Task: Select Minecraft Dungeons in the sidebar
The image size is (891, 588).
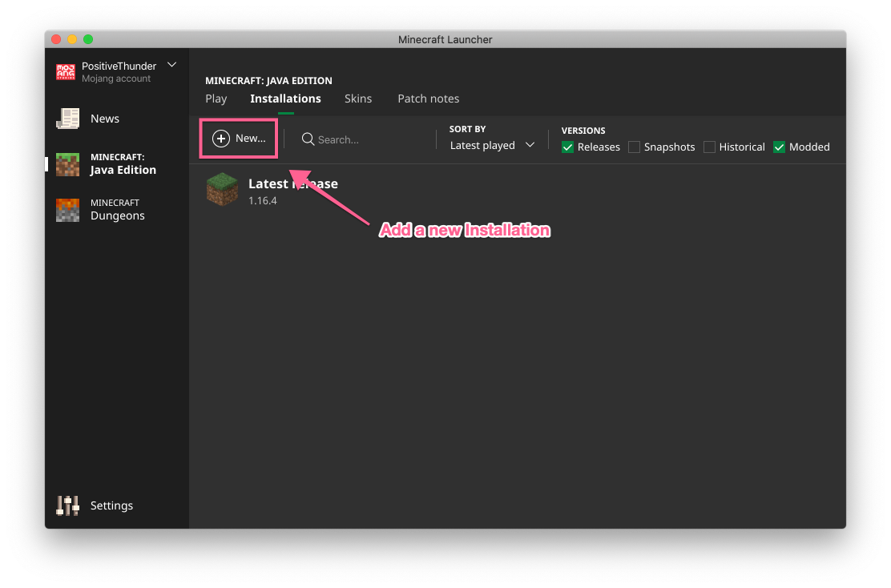Action: coord(117,210)
